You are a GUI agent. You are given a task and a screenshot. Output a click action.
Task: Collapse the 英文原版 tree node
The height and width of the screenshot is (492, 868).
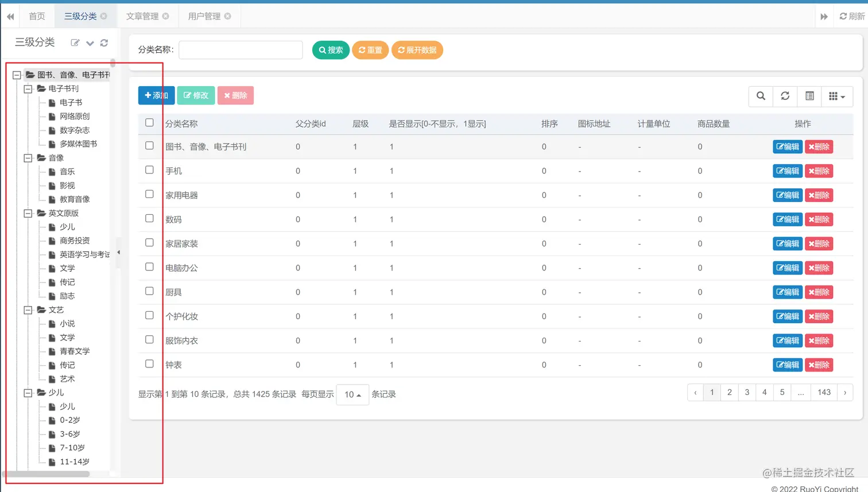pyautogui.click(x=28, y=214)
